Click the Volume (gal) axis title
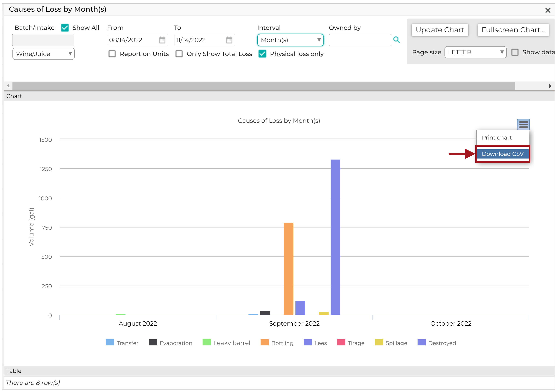The image size is (557, 392). (x=31, y=227)
